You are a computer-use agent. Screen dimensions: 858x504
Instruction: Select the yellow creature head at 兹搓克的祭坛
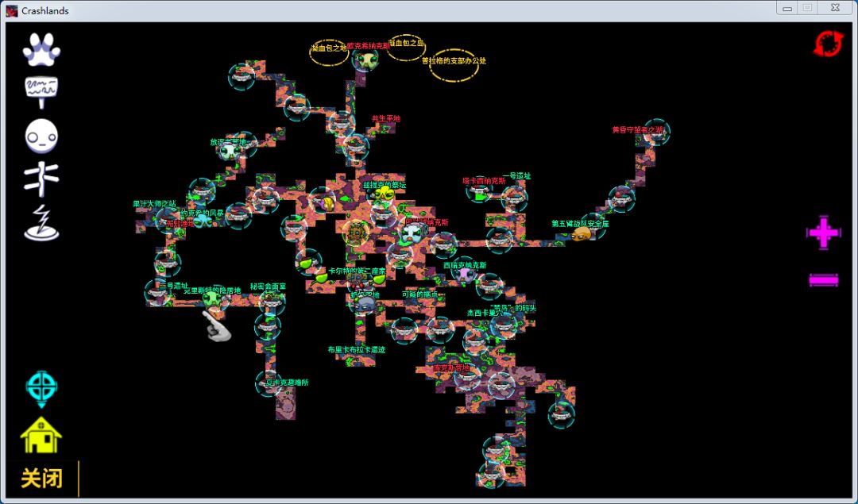pyautogui.click(x=385, y=193)
